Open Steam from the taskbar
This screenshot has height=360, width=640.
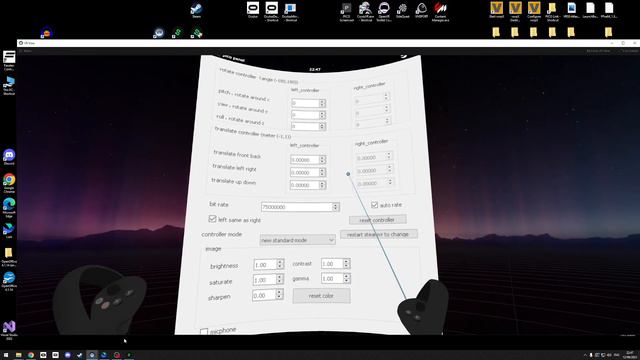click(x=80, y=355)
